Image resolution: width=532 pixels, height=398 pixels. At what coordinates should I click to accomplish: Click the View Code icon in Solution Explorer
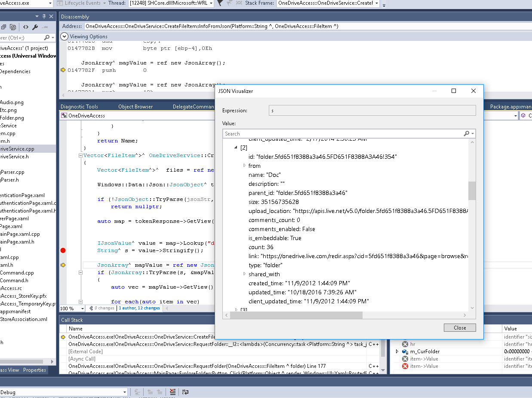(26, 27)
